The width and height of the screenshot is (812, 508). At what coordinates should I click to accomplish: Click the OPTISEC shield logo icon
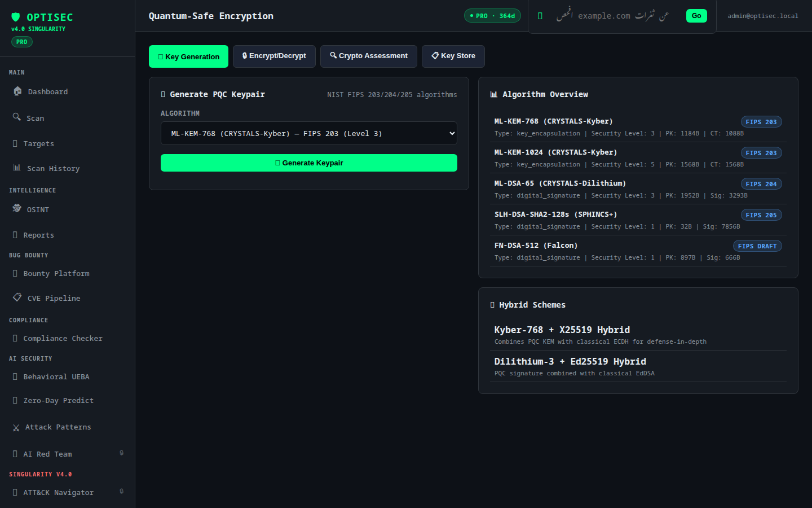(16, 17)
